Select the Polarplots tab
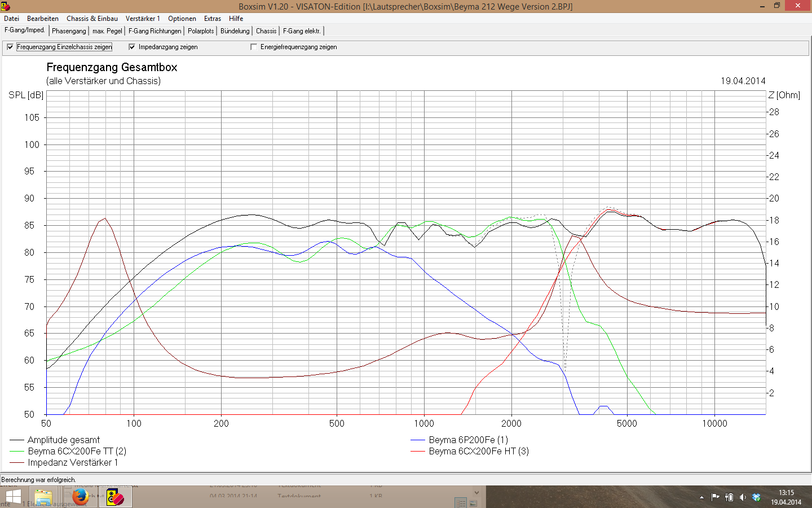 pyautogui.click(x=201, y=31)
